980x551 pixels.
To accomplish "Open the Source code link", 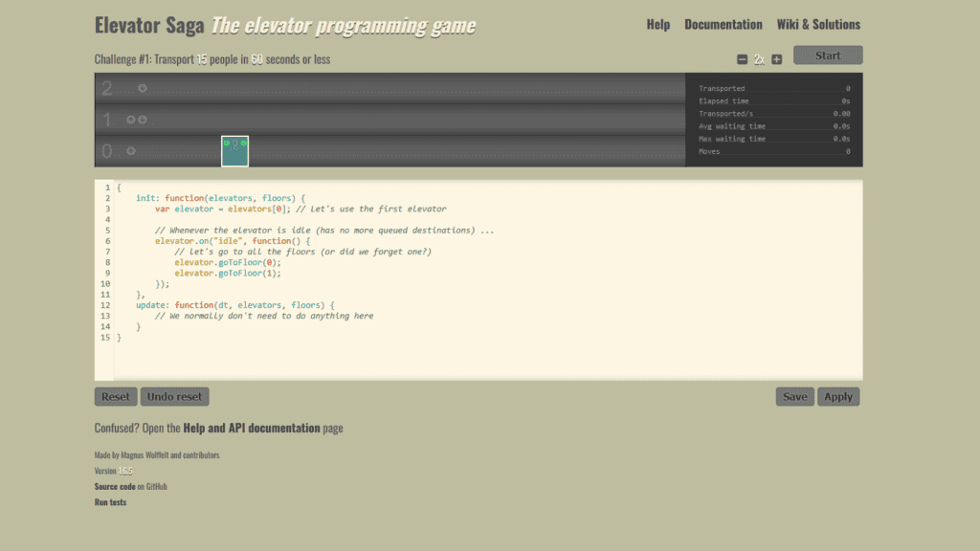I will 115,486.
